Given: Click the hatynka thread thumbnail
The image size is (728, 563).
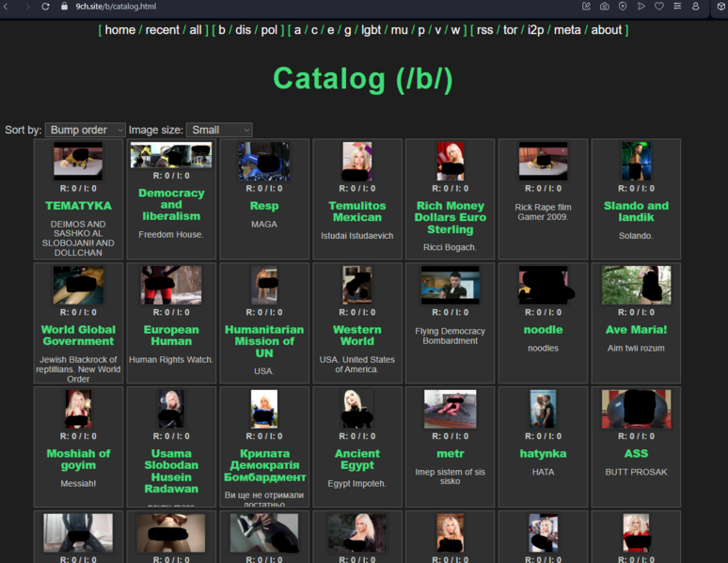Looking at the screenshot, I should click(x=544, y=409).
